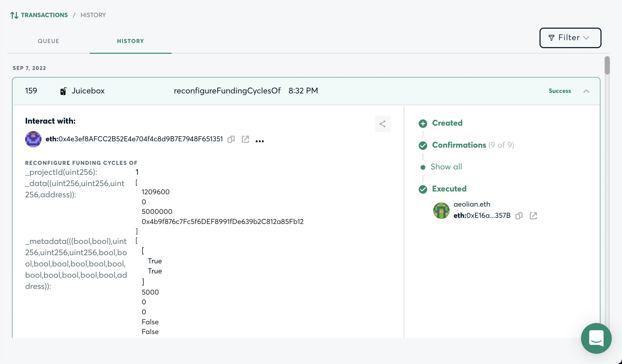Image resolution: width=622 pixels, height=364 pixels.
Task: Go to Transactions breadcrumb link
Action: [x=44, y=15]
